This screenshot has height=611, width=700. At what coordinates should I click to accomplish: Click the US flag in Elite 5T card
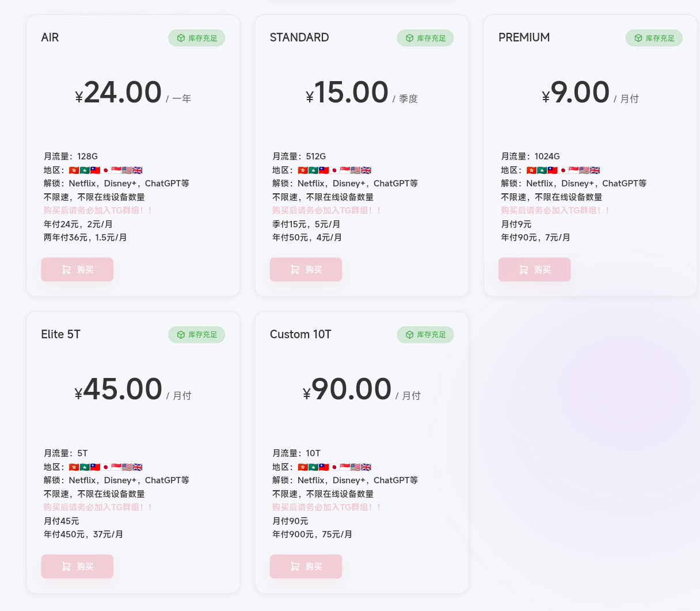pyautogui.click(x=127, y=467)
